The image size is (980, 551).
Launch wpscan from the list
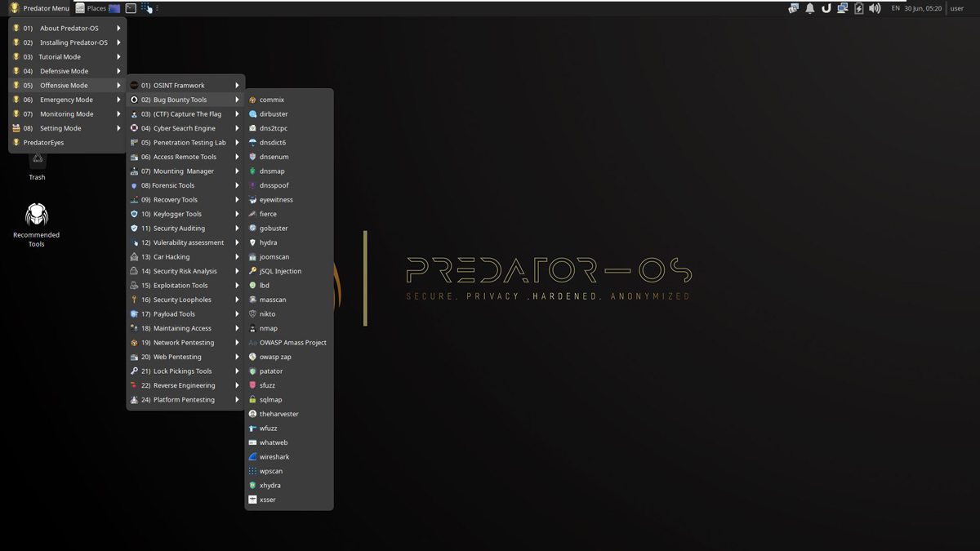coord(289,471)
